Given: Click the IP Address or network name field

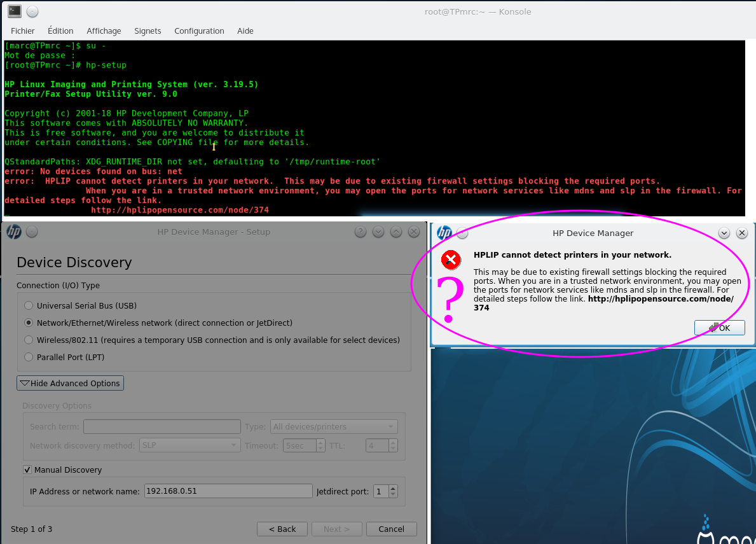Looking at the screenshot, I should (x=228, y=491).
